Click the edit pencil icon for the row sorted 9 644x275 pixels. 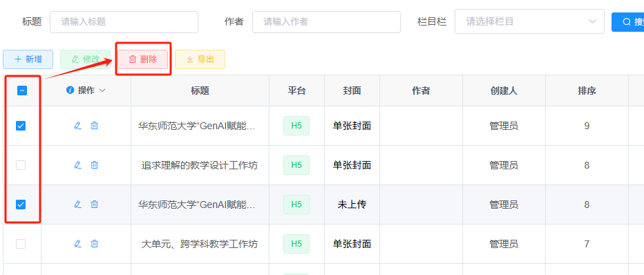pyautogui.click(x=77, y=126)
